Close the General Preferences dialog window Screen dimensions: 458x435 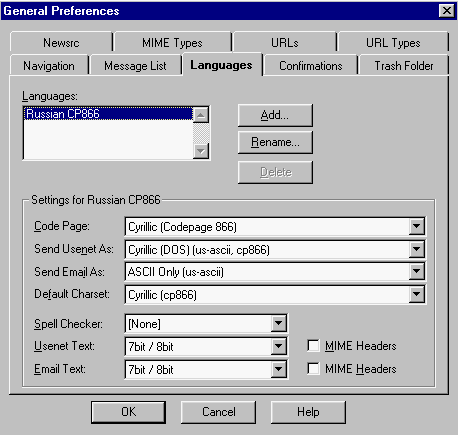[x=447, y=11]
